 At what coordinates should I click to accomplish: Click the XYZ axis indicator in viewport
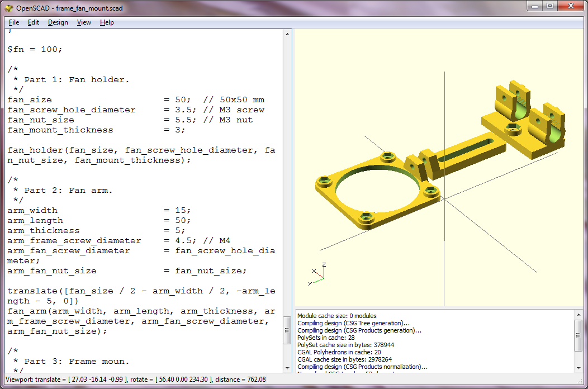pyautogui.click(x=317, y=274)
